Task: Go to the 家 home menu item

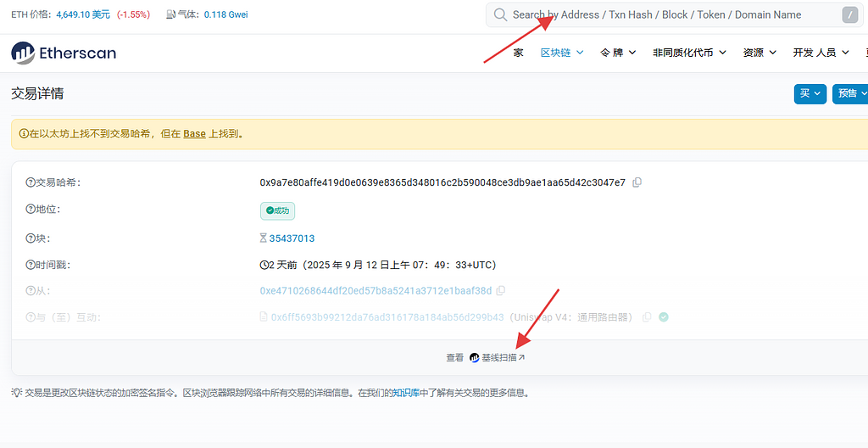Action: pos(519,53)
